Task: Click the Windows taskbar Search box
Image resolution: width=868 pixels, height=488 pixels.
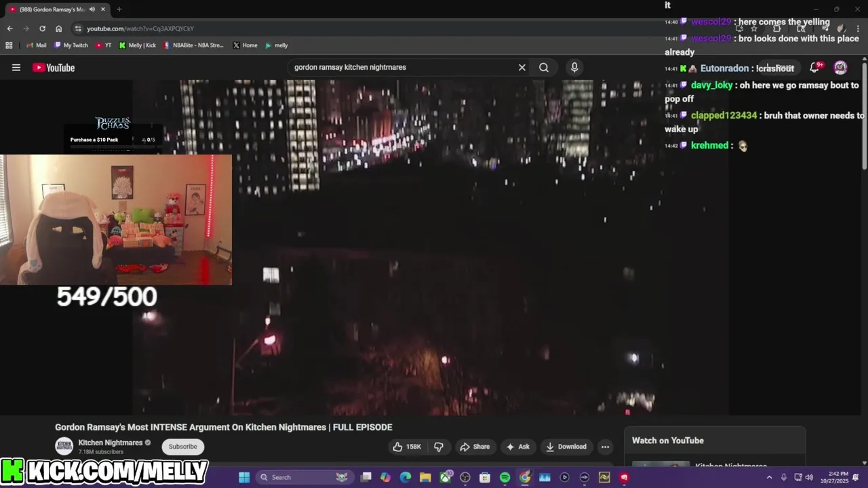Action: point(305,477)
